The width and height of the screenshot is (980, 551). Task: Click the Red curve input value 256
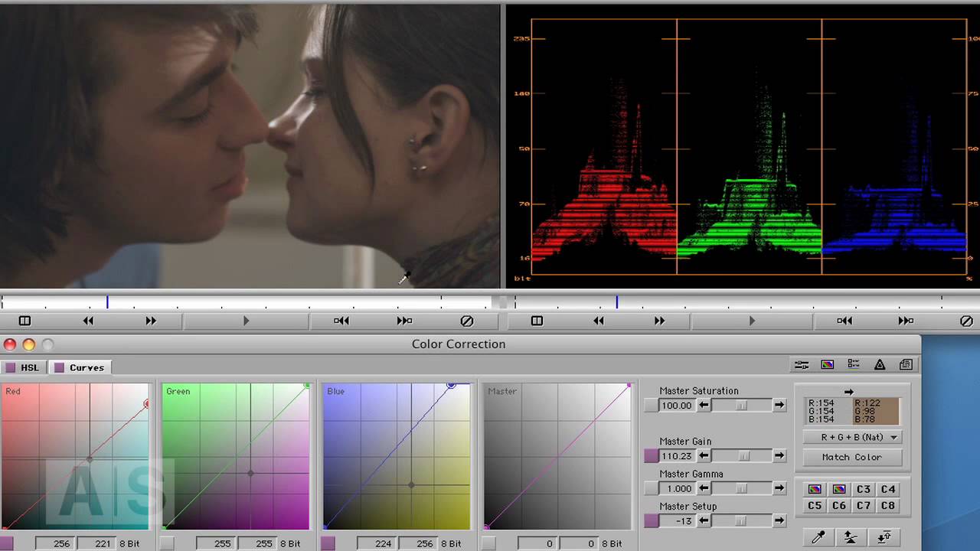[x=54, y=543]
